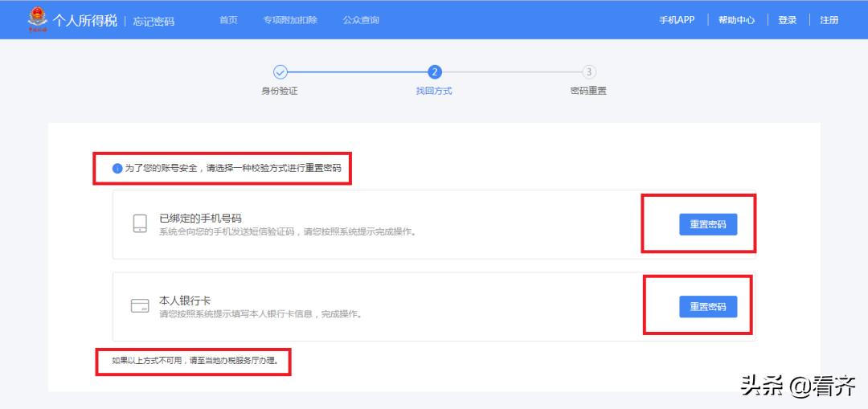Image resolution: width=868 pixels, height=409 pixels.
Task: Reset password via bound phone number 重置密码
Action: click(x=708, y=224)
